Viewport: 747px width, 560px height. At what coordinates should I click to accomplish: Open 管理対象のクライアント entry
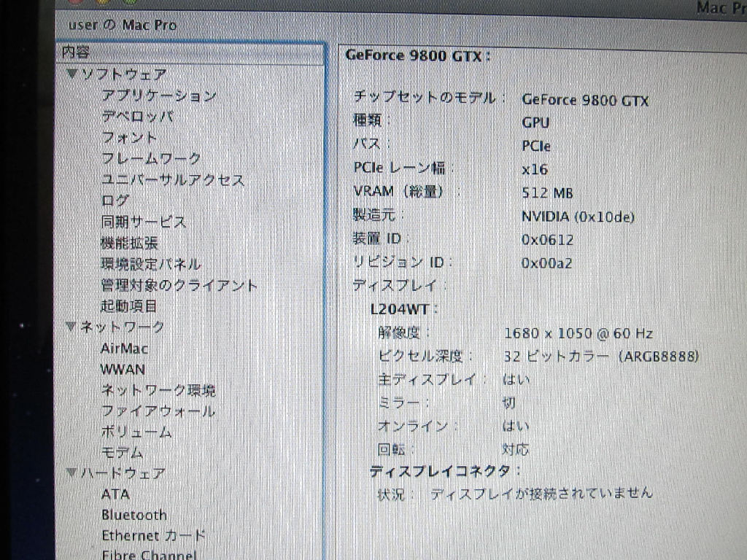click(179, 285)
